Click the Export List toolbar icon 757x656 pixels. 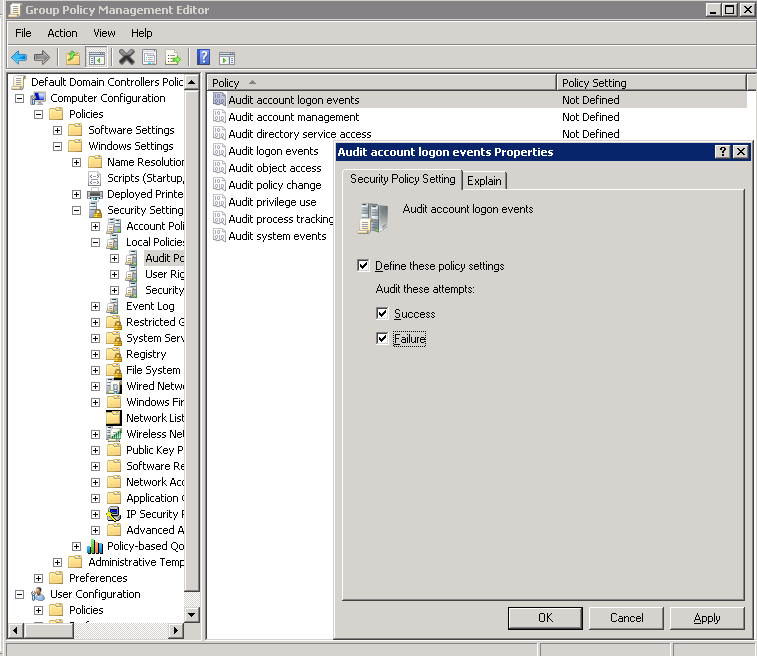(173, 58)
